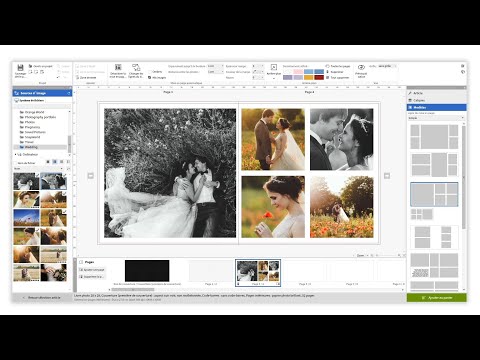Open the Cliparts section in right panel
This screenshot has width=480, height=360.
pyautogui.click(x=436, y=100)
